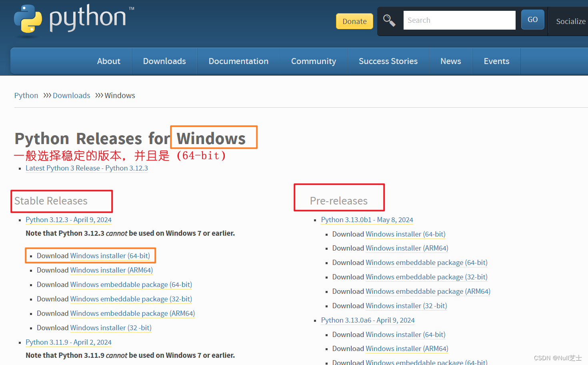Download 3.12.3 Windows installer (ARM64)
The height and width of the screenshot is (365, 588).
click(x=112, y=270)
